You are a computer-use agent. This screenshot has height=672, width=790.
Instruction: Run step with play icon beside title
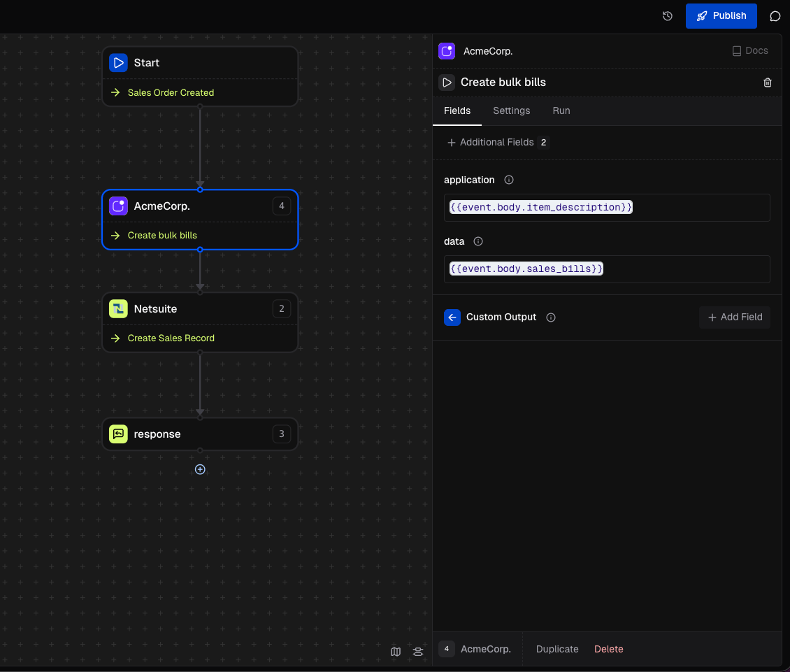pos(447,83)
